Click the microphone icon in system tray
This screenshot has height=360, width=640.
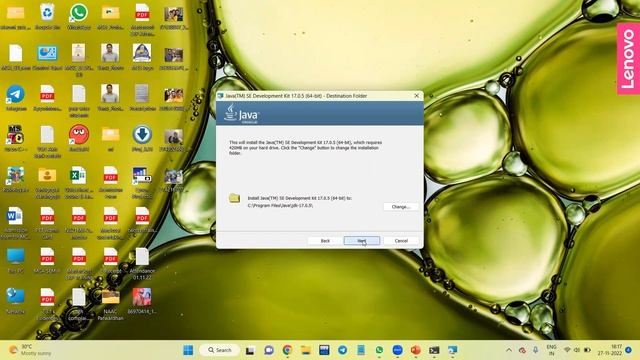(x=536, y=350)
